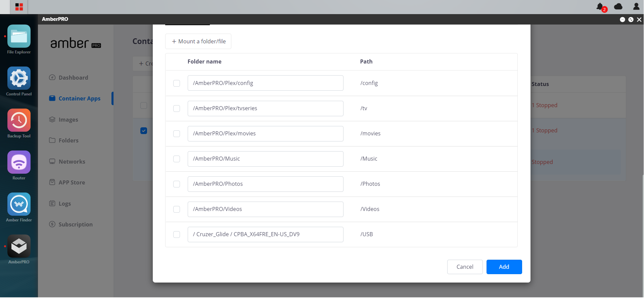The width and height of the screenshot is (644, 298).
Task: Click the Folder name column header
Action: [204, 61]
